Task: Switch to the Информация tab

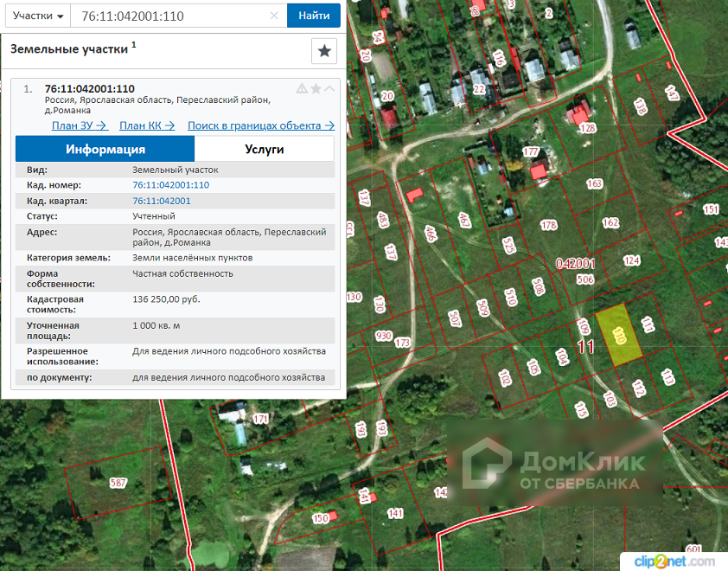Action: pyautogui.click(x=105, y=149)
